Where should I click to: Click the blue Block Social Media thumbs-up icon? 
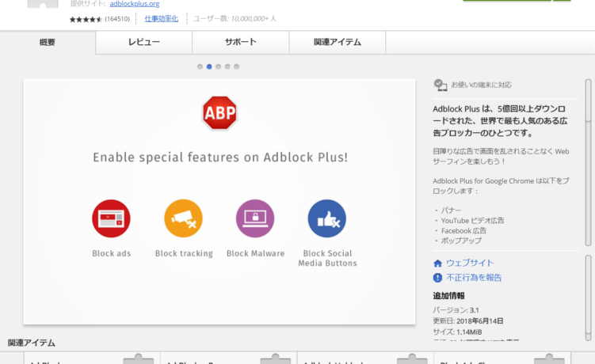(326, 218)
